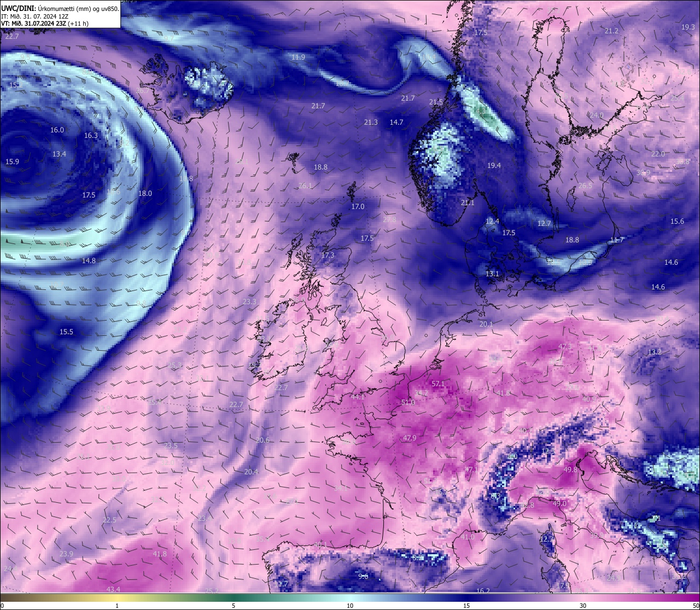Click the 26.5 value over the Baltic Sea
The width and height of the screenshot is (700, 610).
point(585,185)
